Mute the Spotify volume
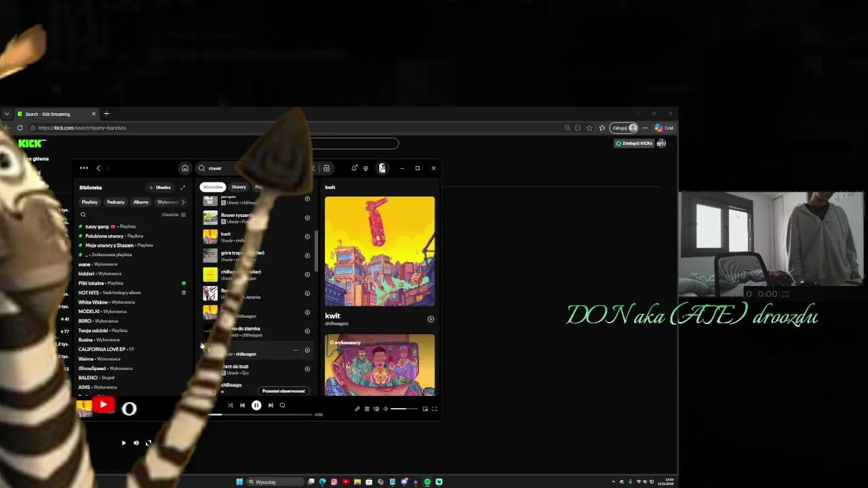The height and width of the screenshot is (488, 868). [x=386, y=409]
